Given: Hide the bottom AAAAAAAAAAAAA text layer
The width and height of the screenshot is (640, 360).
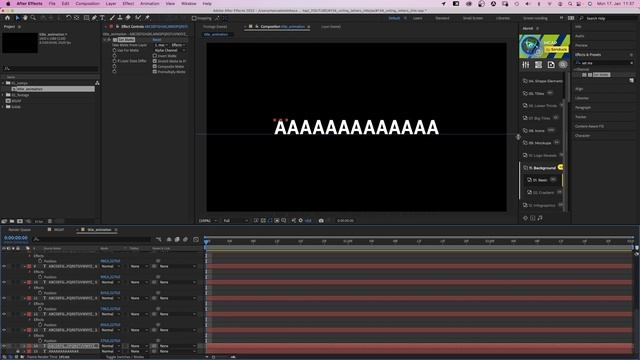Looking at the screenshot, I should coord(4,351).
